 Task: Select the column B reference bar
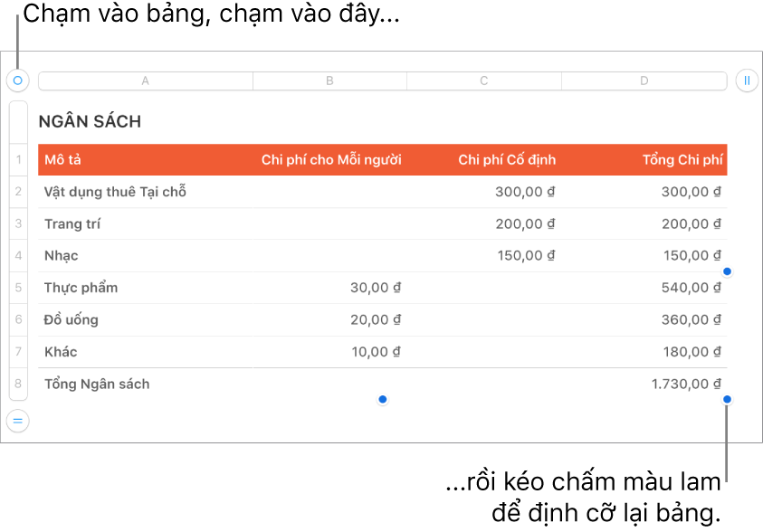329,81
